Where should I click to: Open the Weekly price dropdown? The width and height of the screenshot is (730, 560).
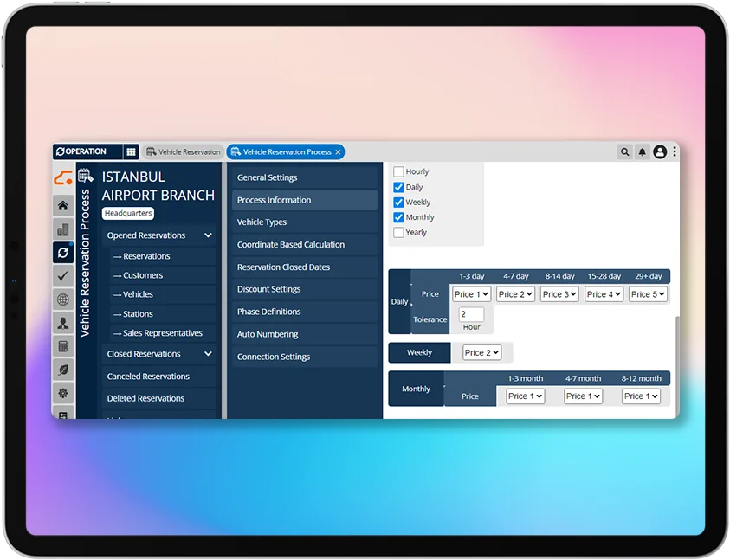[481, 352]
